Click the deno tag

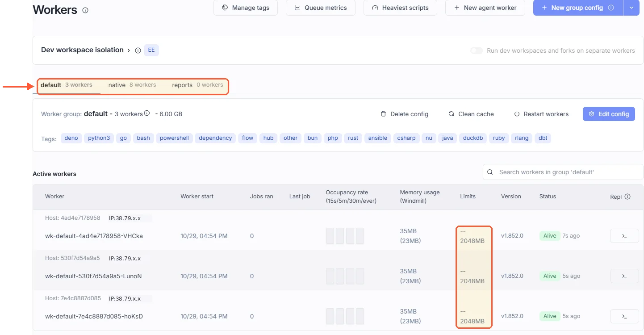point(71,138)
